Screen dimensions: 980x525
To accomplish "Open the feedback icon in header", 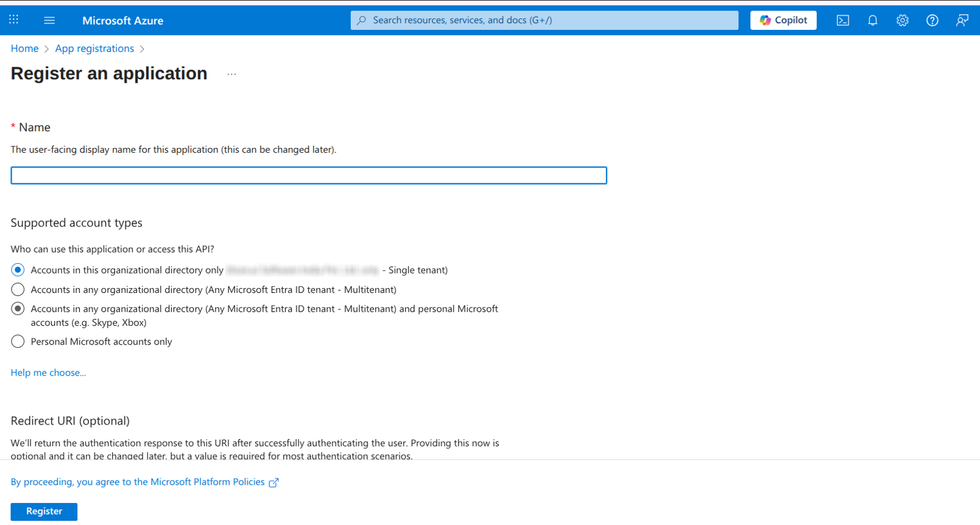I will (x=962, y=20).
